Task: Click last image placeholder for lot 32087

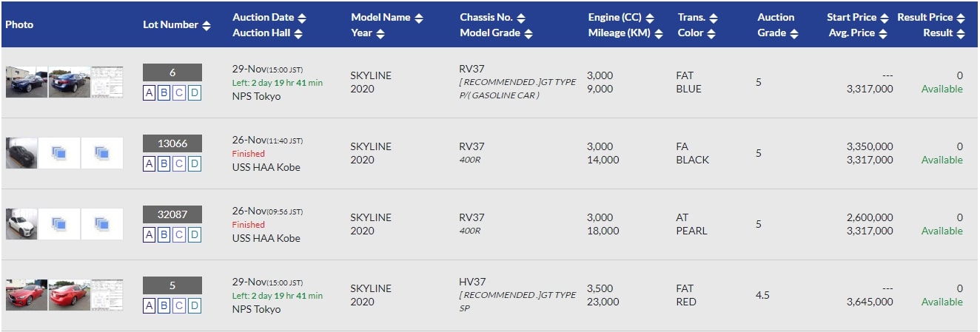Action: (102, 224)
